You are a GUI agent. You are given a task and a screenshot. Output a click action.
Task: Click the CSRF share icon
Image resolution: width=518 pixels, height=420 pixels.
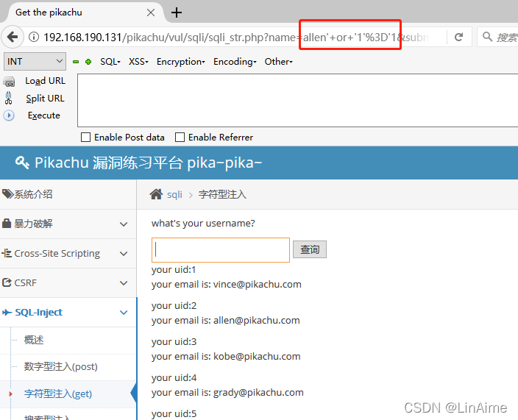[x=7, y=282]
